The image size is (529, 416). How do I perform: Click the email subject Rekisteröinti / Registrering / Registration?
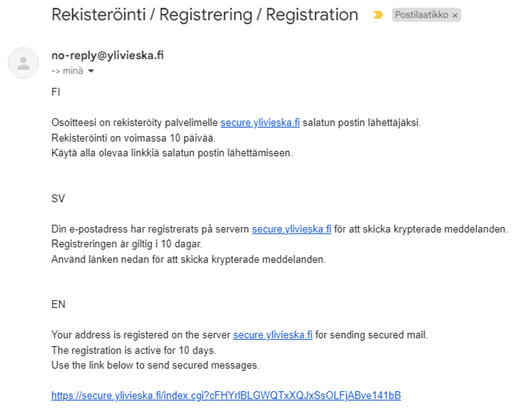205,15
